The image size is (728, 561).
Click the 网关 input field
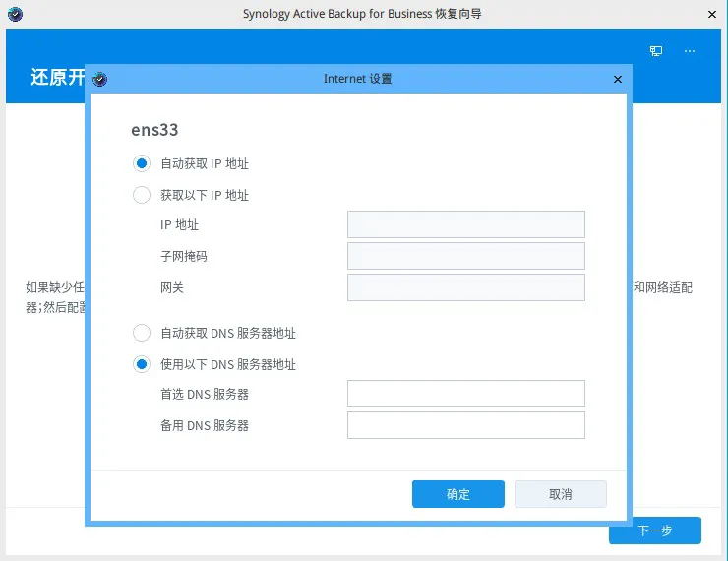466,287
